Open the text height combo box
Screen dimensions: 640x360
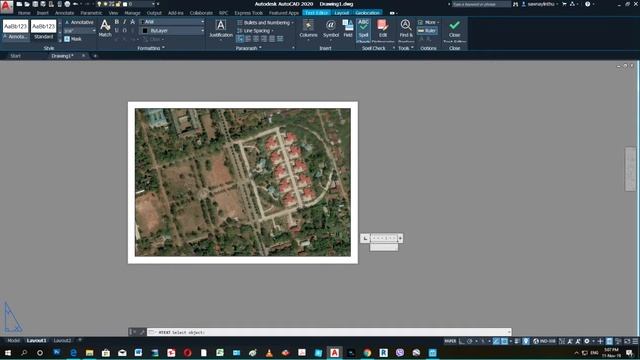79,31
